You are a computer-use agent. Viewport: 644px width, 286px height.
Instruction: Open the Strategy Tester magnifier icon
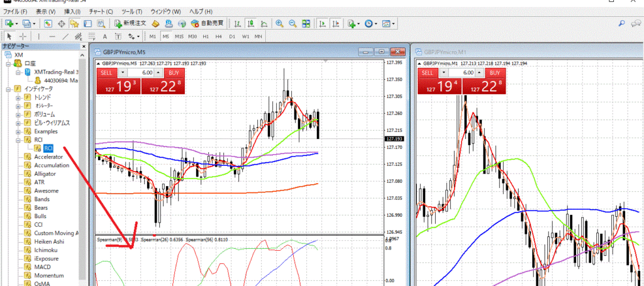(x=101, y=24)
